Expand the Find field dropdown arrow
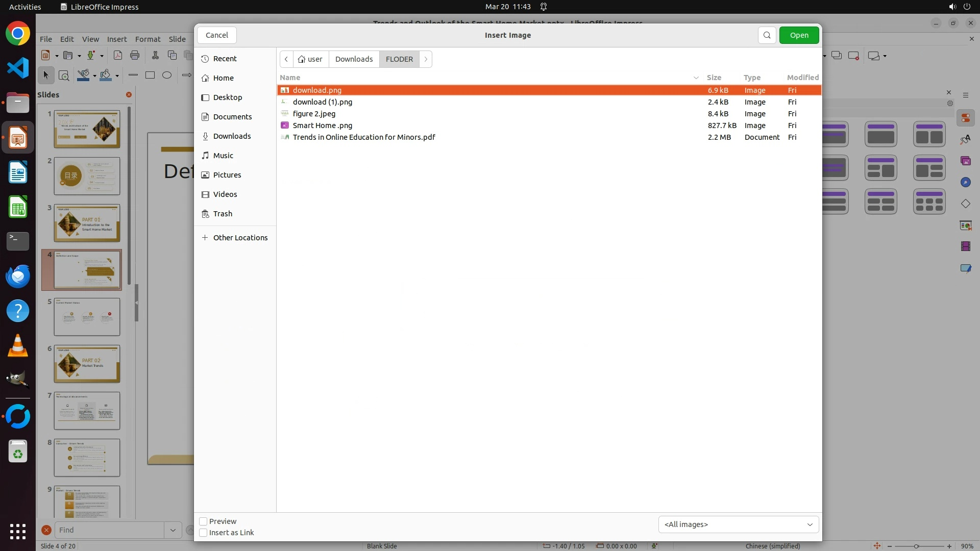 point(173,530)
